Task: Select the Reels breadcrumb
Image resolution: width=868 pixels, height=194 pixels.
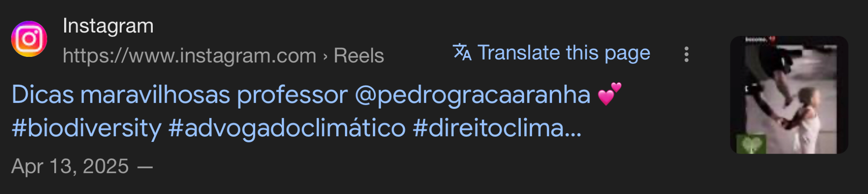Action: 358,56
